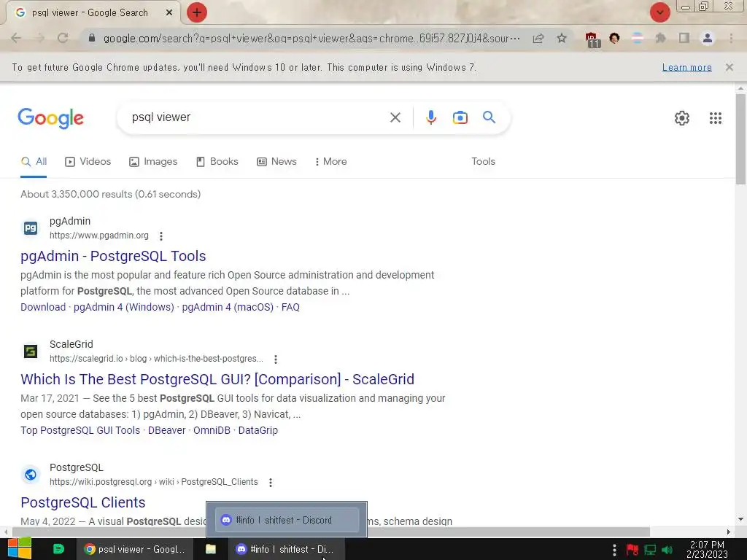Close the psql viewer Google tab
This screenshot has width=747, height=560.
[x=169, y=13]
